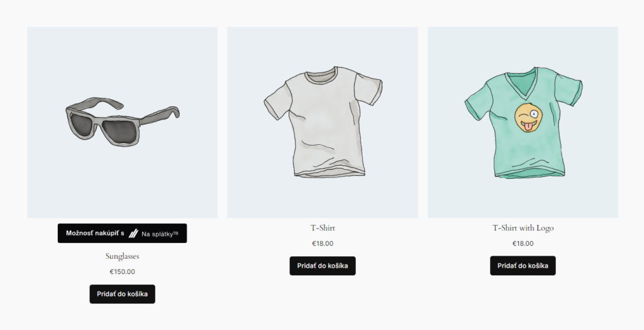Click the Možnosť nakúpiť s installment banner
644x330 pixels.
coord(123,233)
